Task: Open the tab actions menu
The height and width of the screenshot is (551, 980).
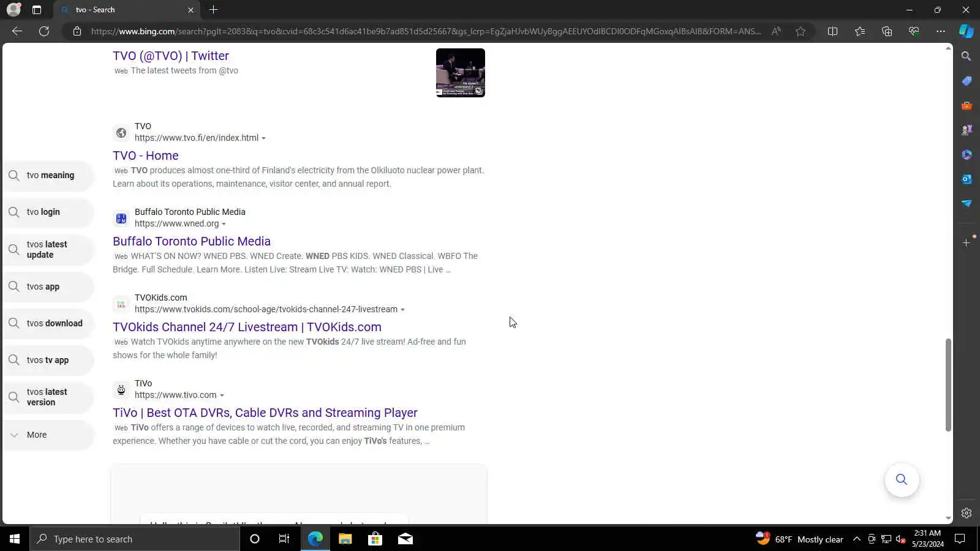Action: (x=37, y=10)
